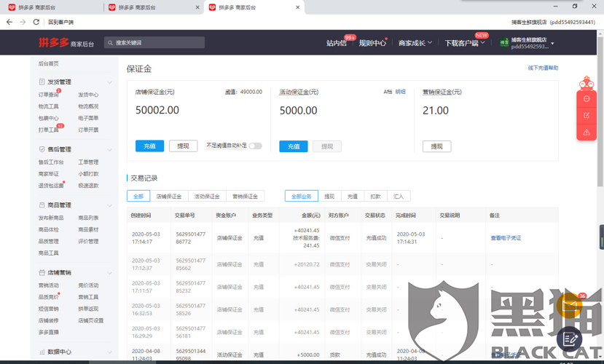Click the 售后管理 shield icon
The height and width of the screenshot is (364, 604).
[x=42, y=149]
